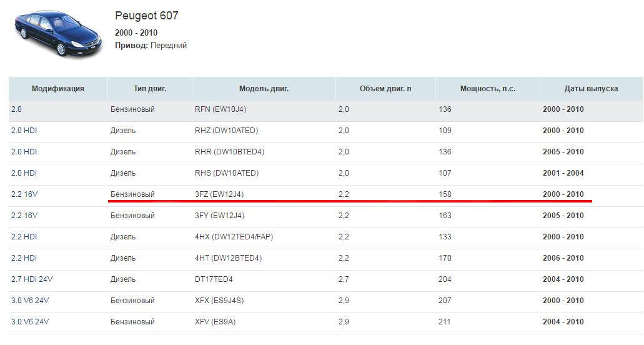Open the 2.2 16V link for 3FY engine
This screenshot has height=345, width=644.
coord(24,216)
